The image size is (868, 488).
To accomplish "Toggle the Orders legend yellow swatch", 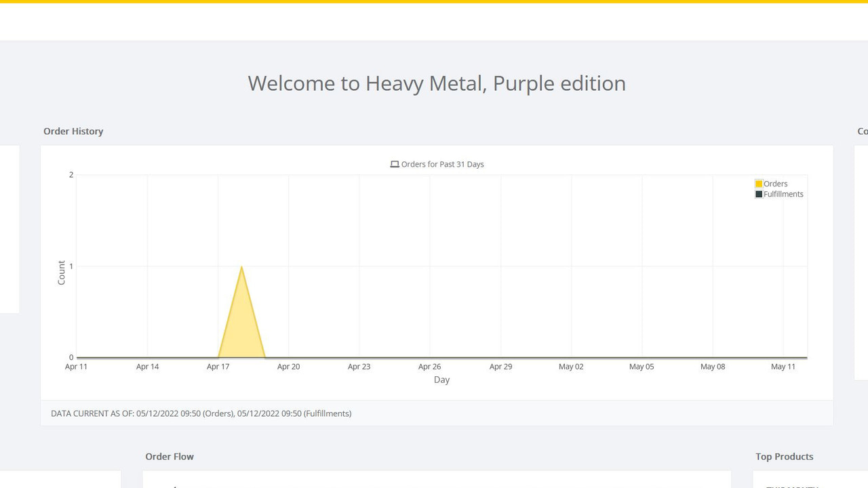I will 759,184.
